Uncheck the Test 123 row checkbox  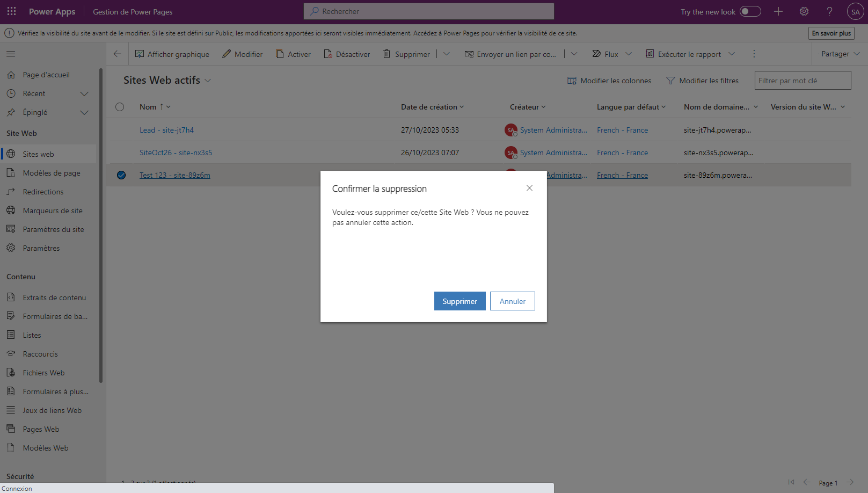coord(121,175)
